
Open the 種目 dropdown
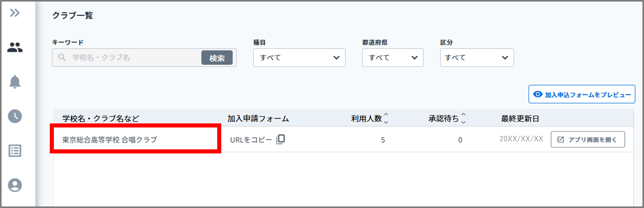coord(299,57)
